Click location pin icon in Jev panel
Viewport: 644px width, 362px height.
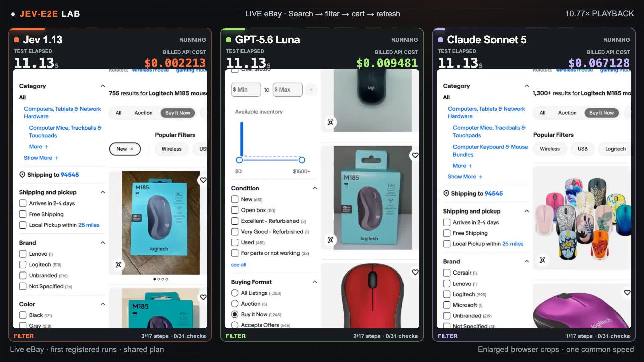22,175
